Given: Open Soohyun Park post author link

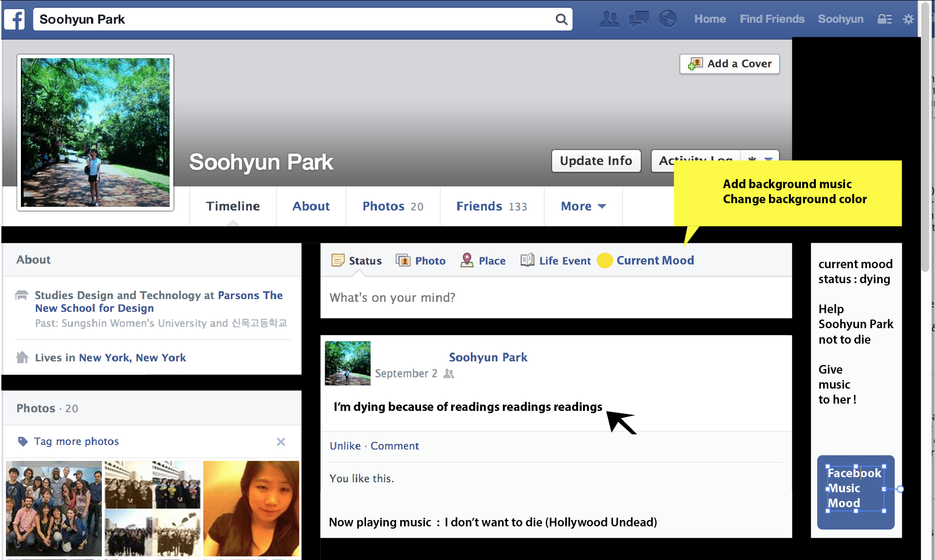Looking at the screenshot, I should pos(488,357).
